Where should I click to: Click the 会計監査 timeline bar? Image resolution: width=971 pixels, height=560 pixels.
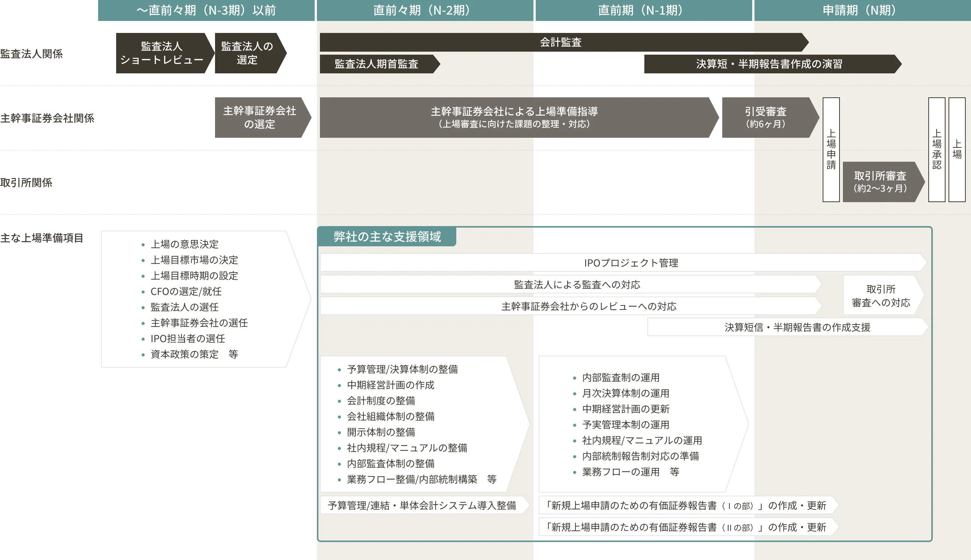560,42
